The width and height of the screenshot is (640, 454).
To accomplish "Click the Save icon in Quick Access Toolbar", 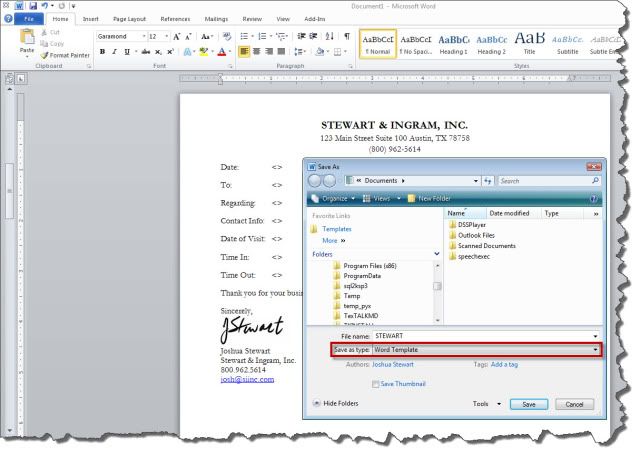I will pyautogui.click(x=33, y=6).
